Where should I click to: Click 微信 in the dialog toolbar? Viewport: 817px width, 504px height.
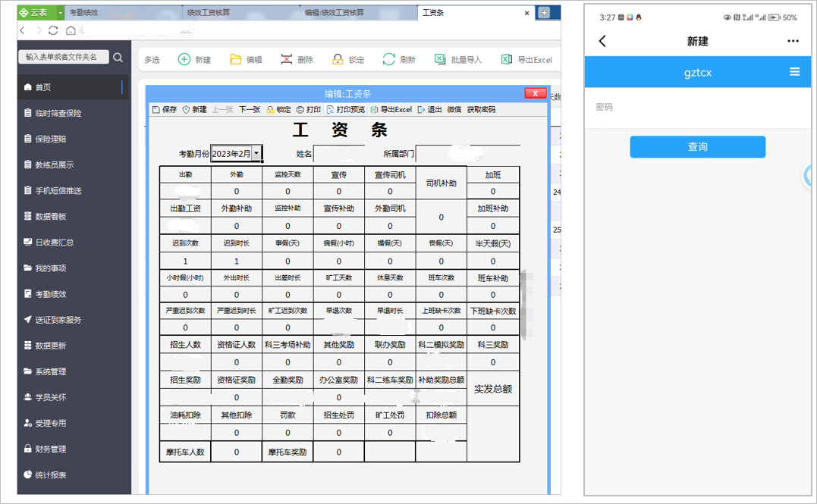coord(454,109)
